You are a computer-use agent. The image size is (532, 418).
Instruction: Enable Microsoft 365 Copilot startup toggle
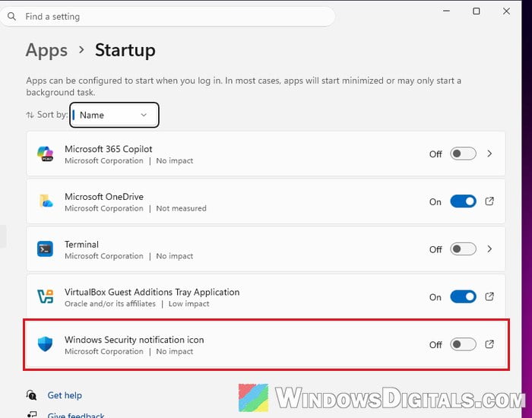463,154
